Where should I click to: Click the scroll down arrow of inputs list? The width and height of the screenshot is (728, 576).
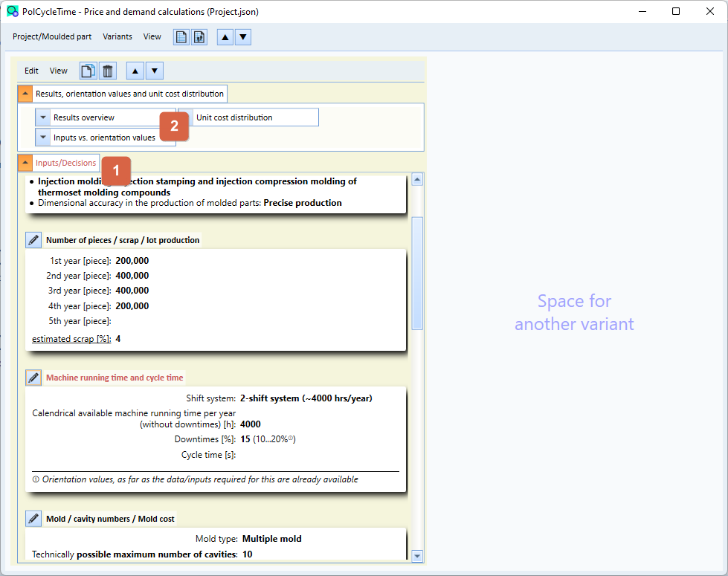[x=417, y=556]
